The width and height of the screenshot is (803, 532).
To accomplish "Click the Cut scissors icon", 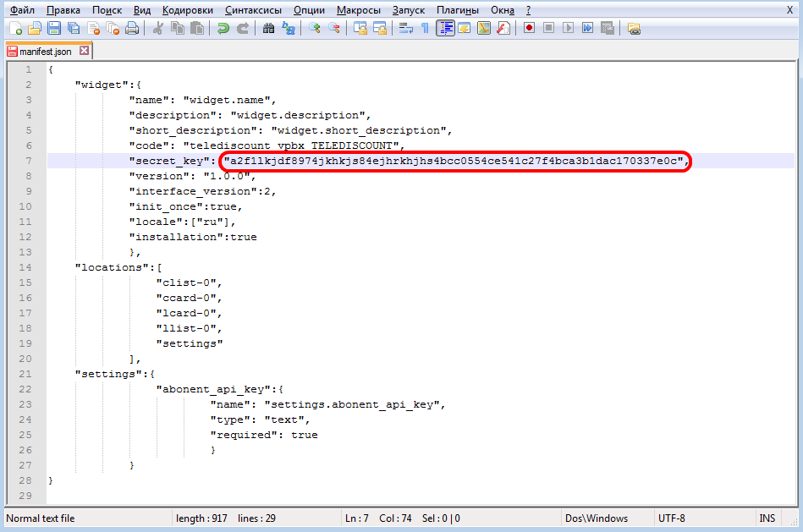I will 157,29.
